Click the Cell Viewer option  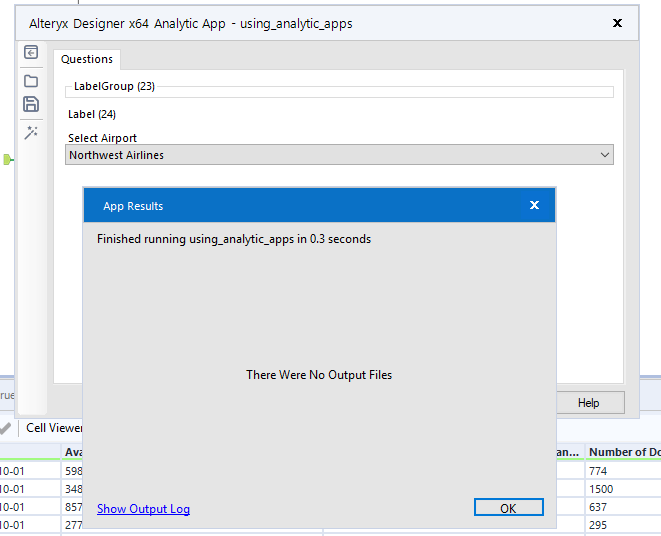pos(54,428)
